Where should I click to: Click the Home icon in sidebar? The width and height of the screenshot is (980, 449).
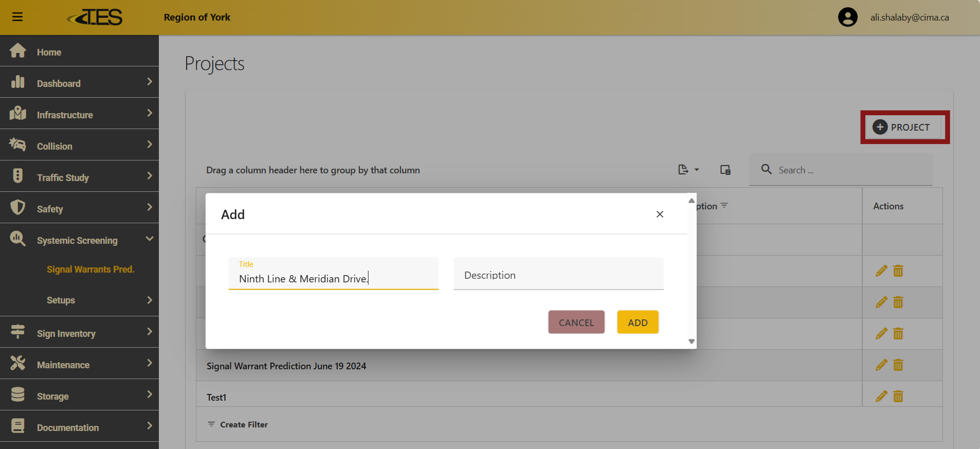click(18, 51)
